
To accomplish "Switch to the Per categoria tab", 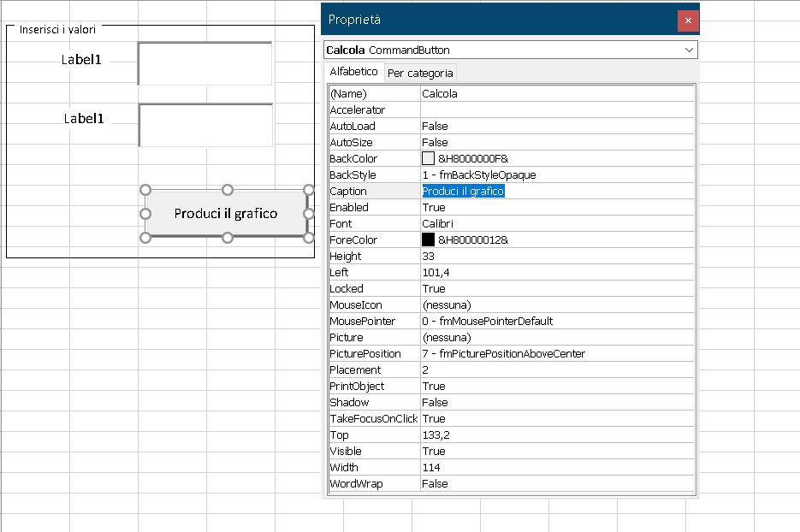I will (420, 73).
